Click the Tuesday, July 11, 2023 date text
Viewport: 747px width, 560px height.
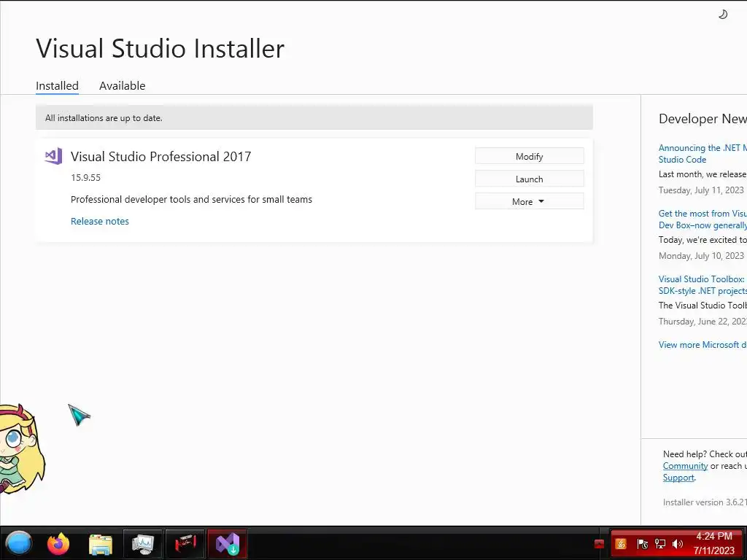point(701,190)
